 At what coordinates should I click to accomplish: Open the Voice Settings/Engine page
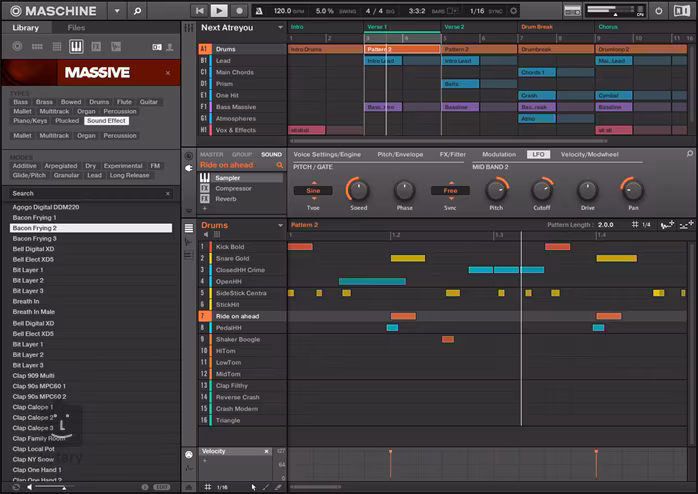click(x=327, y=154)
